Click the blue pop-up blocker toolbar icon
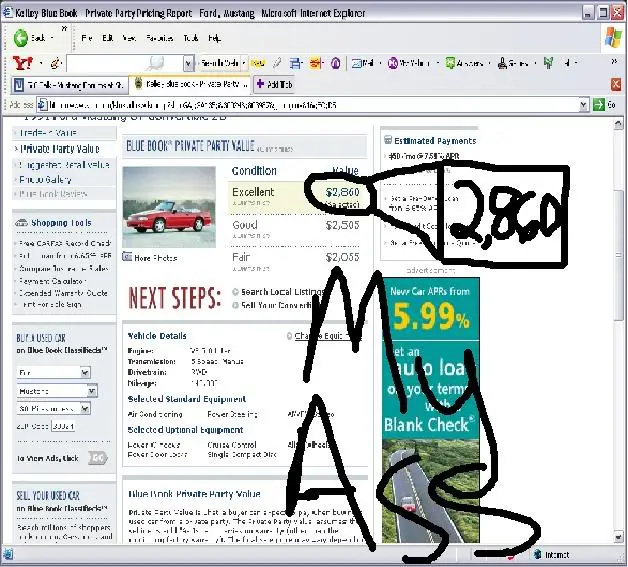Viewport: 628px width, 567px height. point(296,63)
